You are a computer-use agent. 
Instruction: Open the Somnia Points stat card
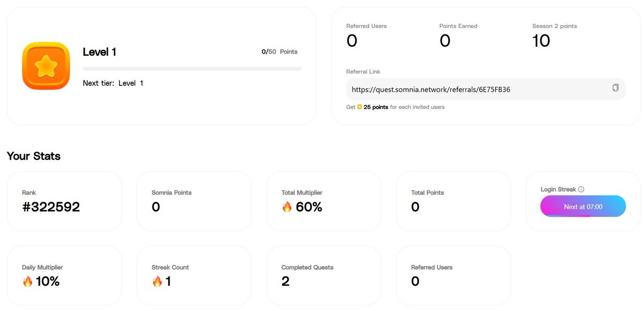point(194,201)
